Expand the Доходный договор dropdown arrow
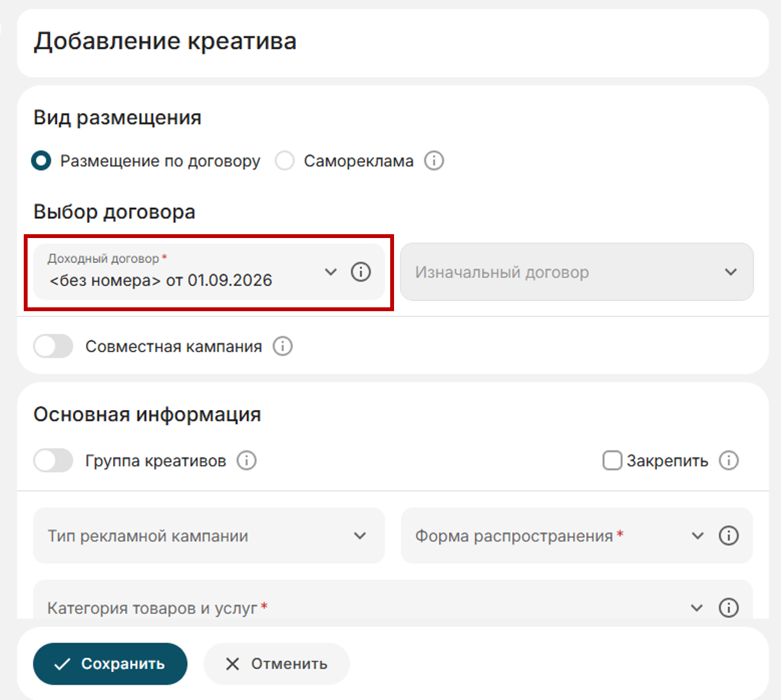The image size is (781, 700). click(x=330, y=272)
